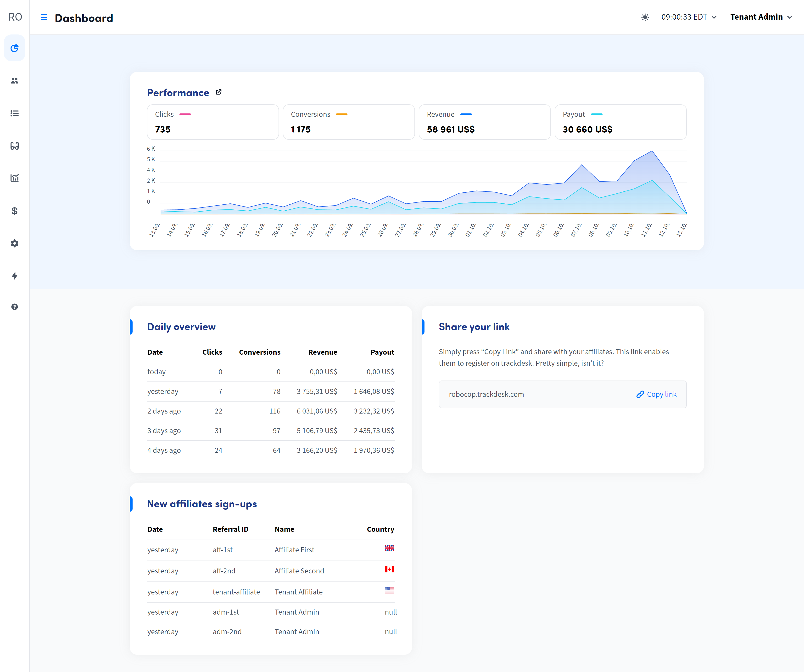Open Settings via the gear icon

click(14, 243)
